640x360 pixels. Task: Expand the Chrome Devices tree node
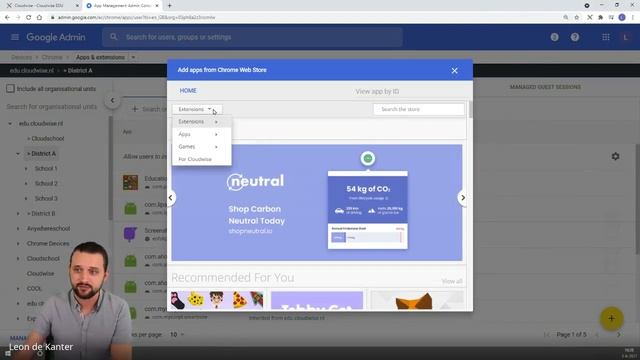(18, 244)
